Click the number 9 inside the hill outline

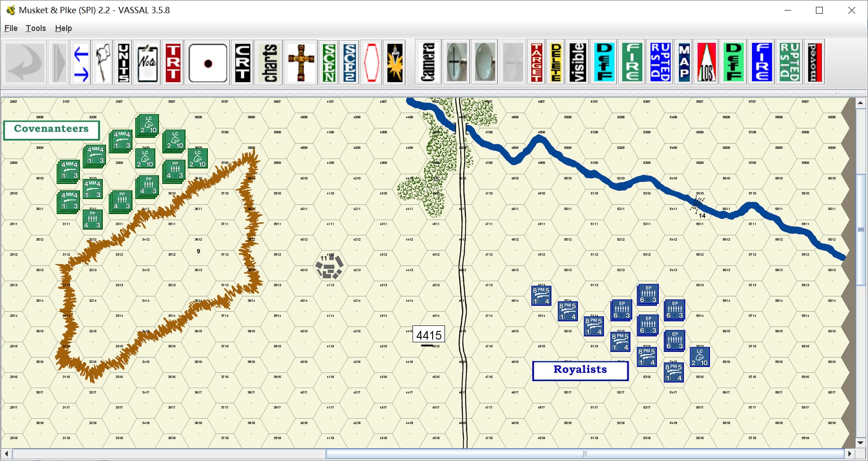pos(198,251)
